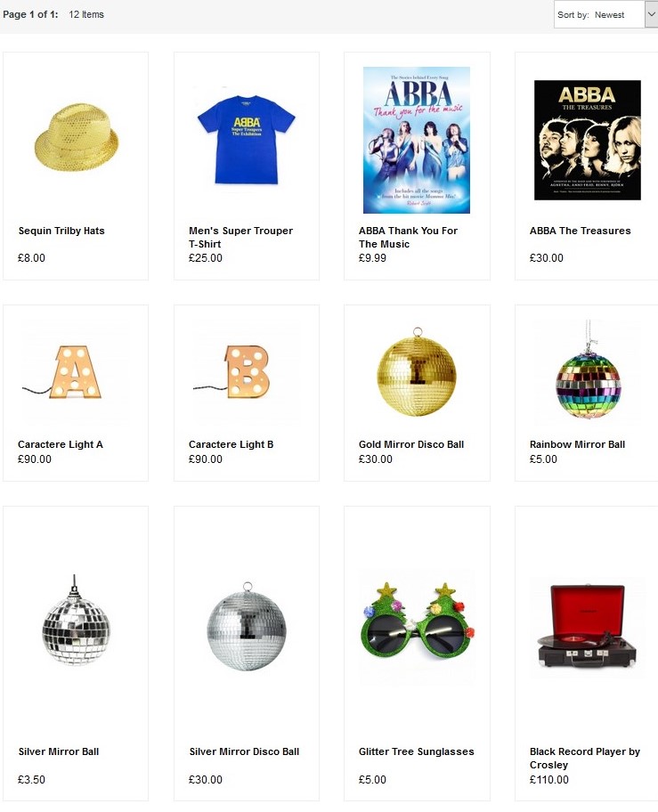658x812 pixels.
Task: Open the blue Super Trouper T-Shirt image
Action: pyautogui.click(x=247, y=140)
